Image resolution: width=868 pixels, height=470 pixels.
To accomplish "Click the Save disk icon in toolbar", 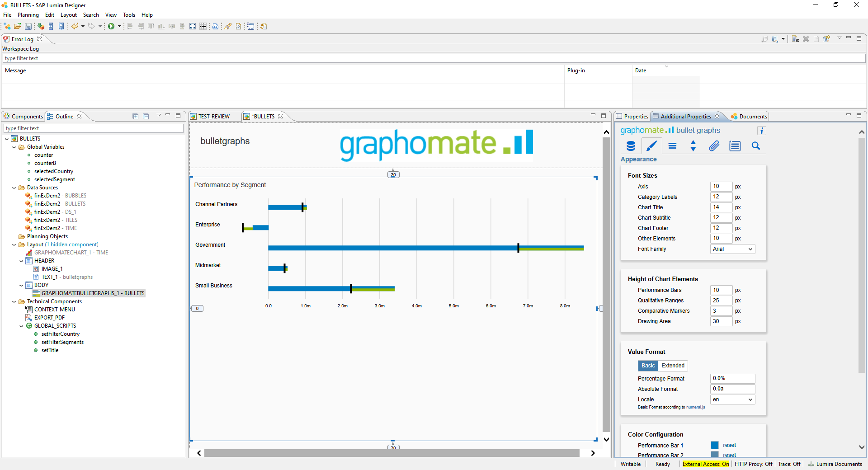I will click(28, 26).
